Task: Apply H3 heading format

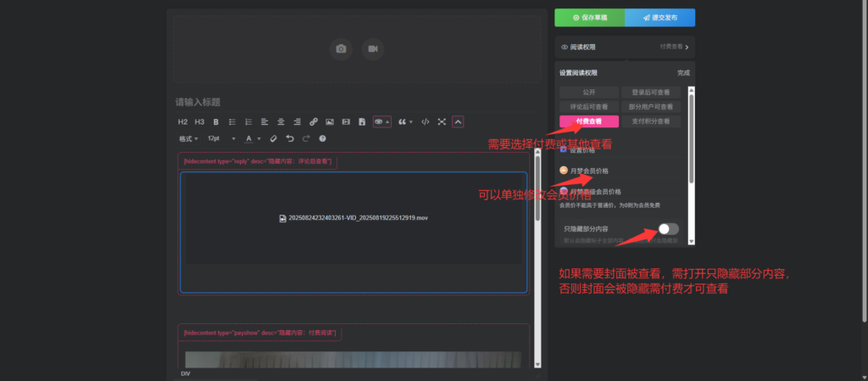Action: coord(199,122)
